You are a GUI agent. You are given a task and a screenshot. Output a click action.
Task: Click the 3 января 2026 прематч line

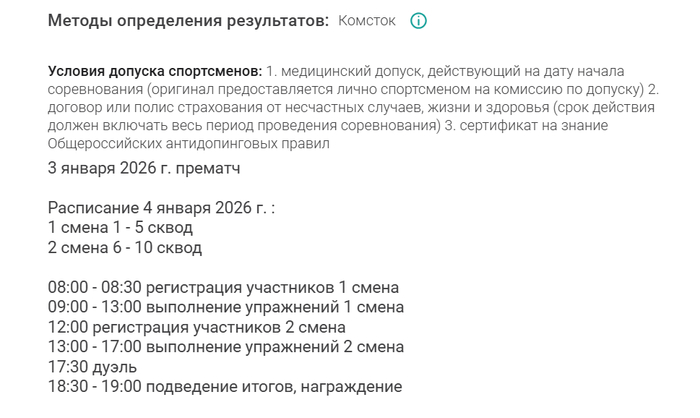(144, 168)
